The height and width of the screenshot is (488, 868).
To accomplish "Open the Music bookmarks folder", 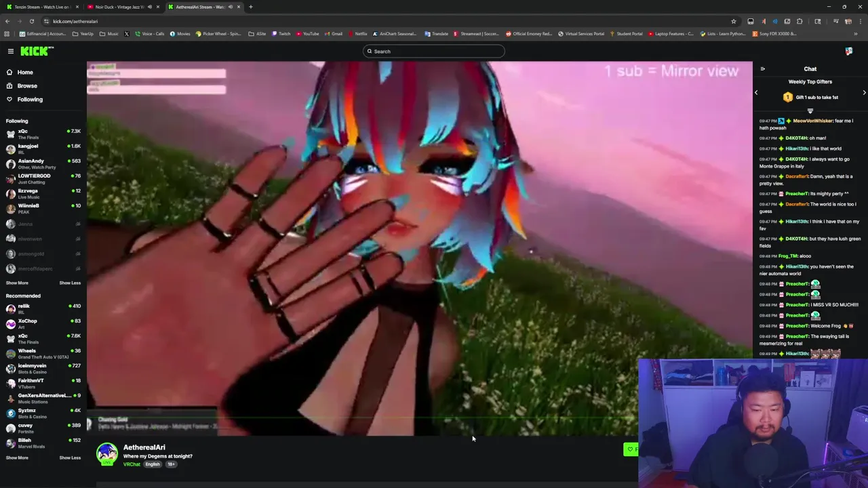I will 109,34.
